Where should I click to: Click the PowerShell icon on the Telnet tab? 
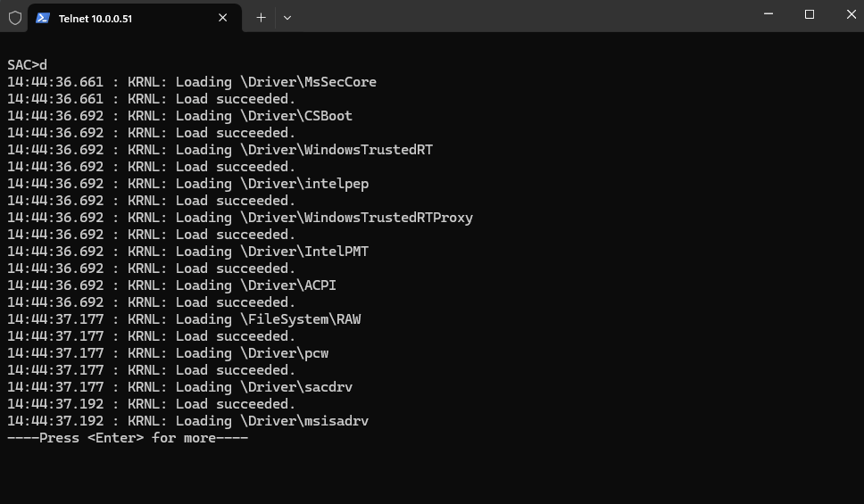click(43, 18)
